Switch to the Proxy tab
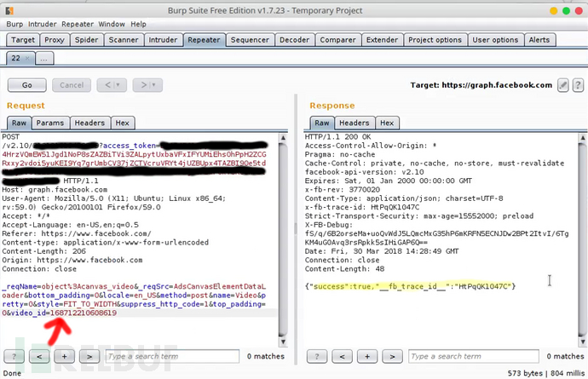 point(55,40)
